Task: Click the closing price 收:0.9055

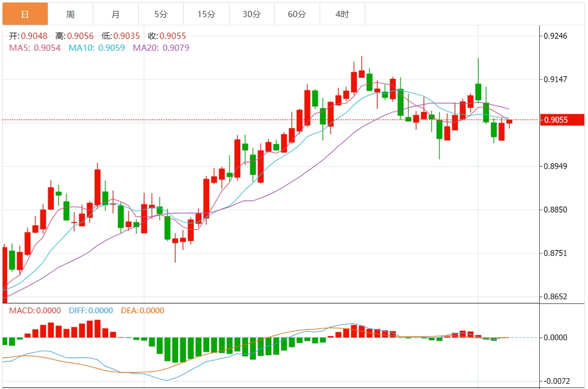Action: (167, 36)
